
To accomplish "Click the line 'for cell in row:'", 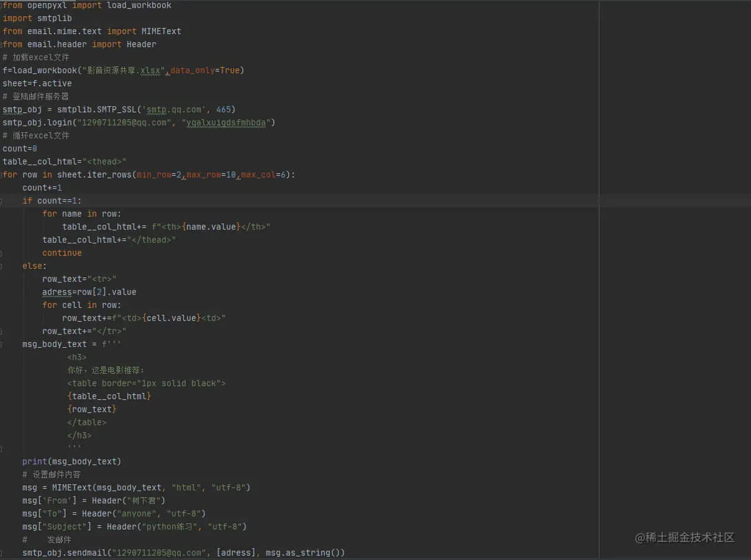I will pos(82,305).
